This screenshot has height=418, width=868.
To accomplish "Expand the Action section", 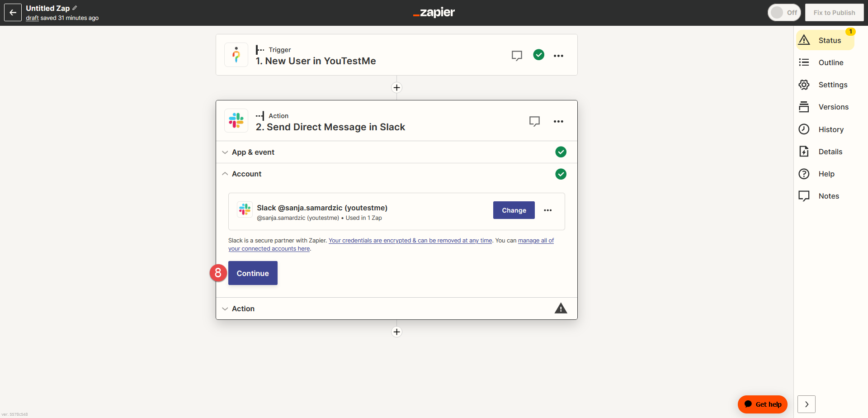I will point(396,309).
